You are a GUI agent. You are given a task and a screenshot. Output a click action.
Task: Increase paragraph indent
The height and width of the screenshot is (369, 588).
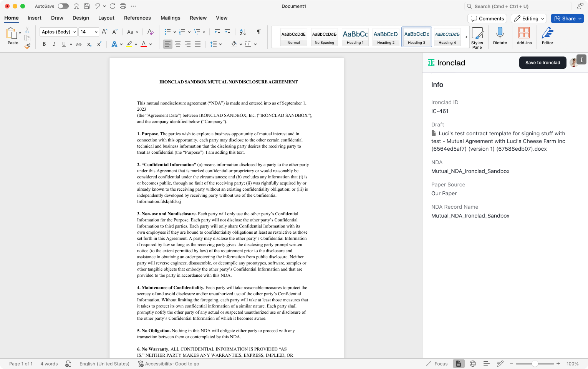coord(227,32)
